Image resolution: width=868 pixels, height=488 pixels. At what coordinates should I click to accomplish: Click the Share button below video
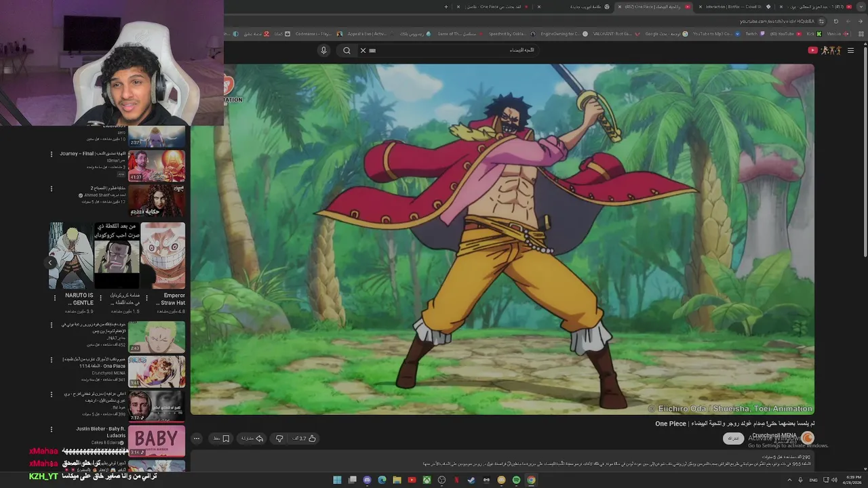point(252,439)
